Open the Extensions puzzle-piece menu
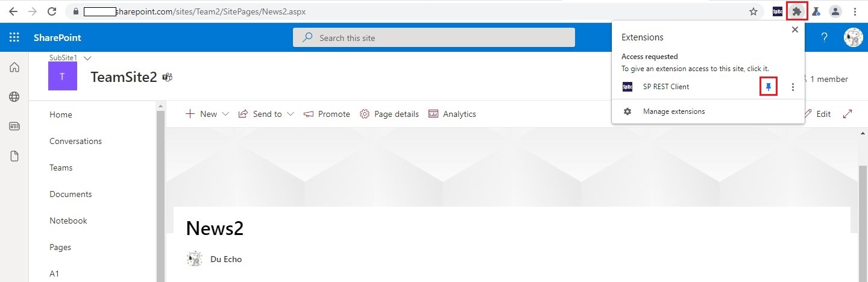 tap(797, 11)
